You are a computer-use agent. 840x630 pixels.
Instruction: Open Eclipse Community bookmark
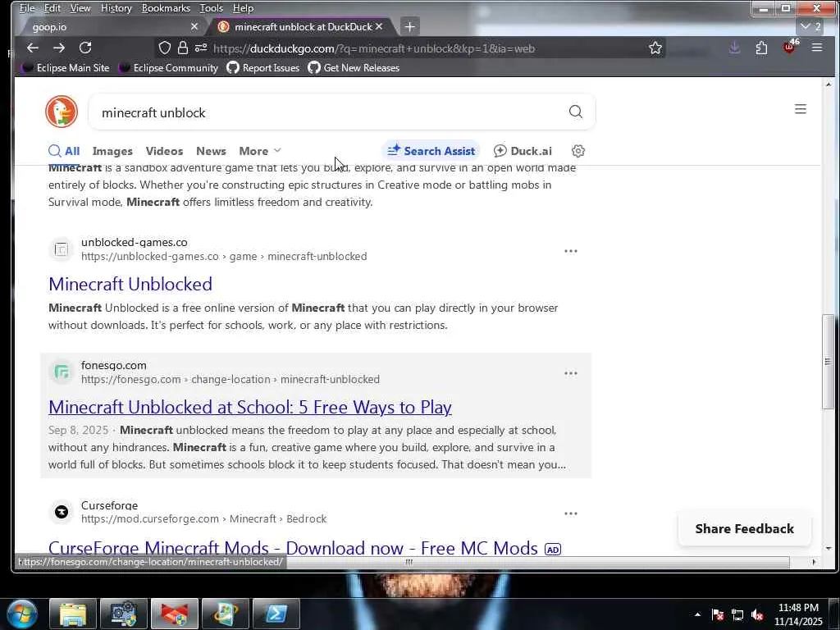[168, 68]
